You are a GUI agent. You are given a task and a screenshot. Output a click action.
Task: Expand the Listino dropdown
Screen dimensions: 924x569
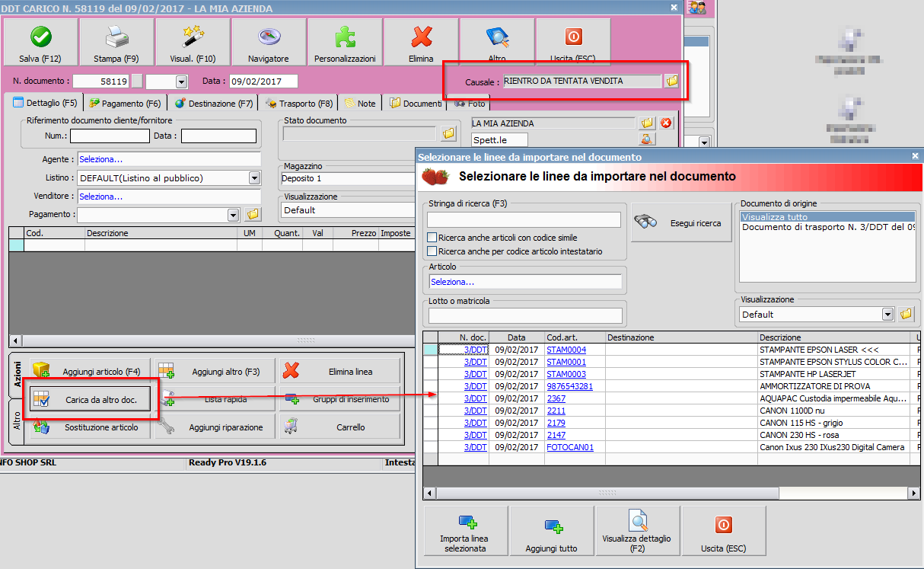(x=255, y=178)
